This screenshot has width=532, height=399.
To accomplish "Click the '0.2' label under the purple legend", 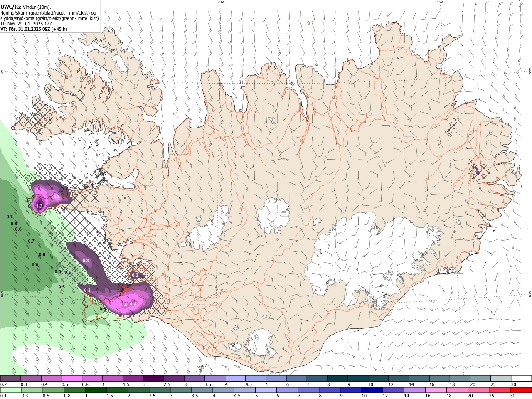I will pos(3,384).
